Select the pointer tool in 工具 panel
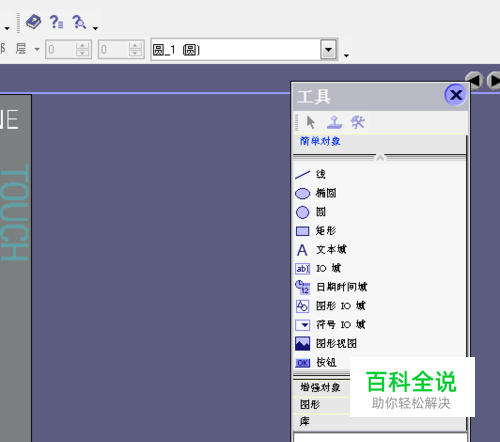This screenshot has height=442, width=500. (x=310, y=122)
